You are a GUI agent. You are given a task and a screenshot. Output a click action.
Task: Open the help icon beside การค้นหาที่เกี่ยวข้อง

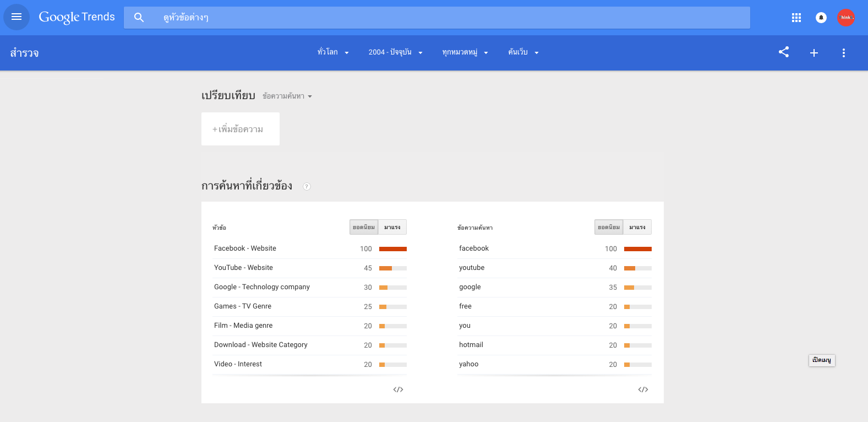307,186
